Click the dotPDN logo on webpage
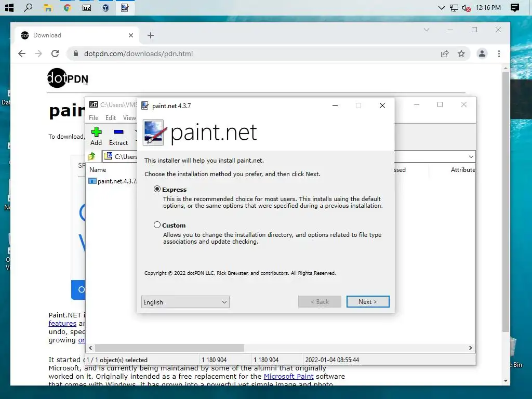 [68, 78]
